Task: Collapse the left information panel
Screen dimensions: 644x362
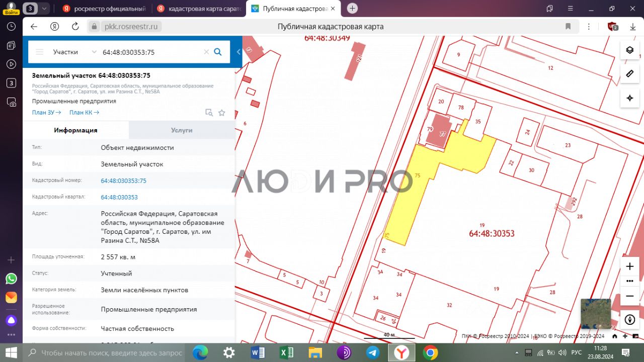Action: (238, 52)
